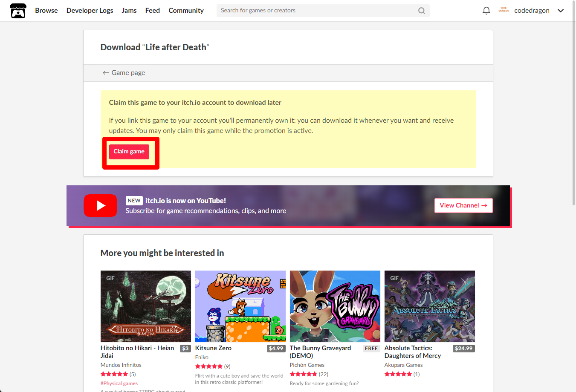Open Developer Logs

(x=90, y=10)
